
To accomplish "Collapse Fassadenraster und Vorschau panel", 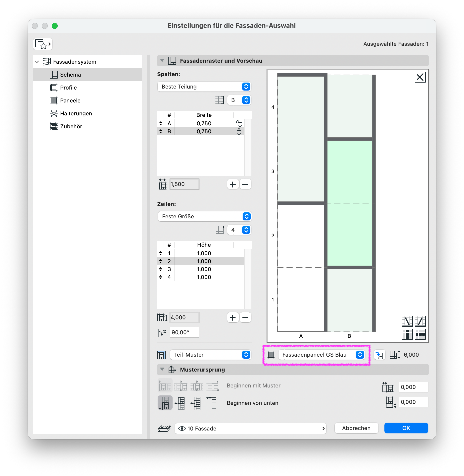I will coord(162,61).
